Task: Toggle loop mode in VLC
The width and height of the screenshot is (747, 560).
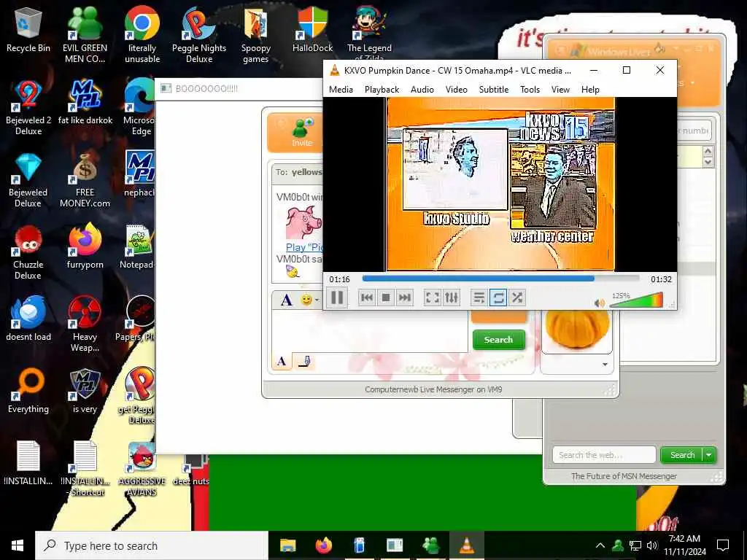Action: pos(498,297)
